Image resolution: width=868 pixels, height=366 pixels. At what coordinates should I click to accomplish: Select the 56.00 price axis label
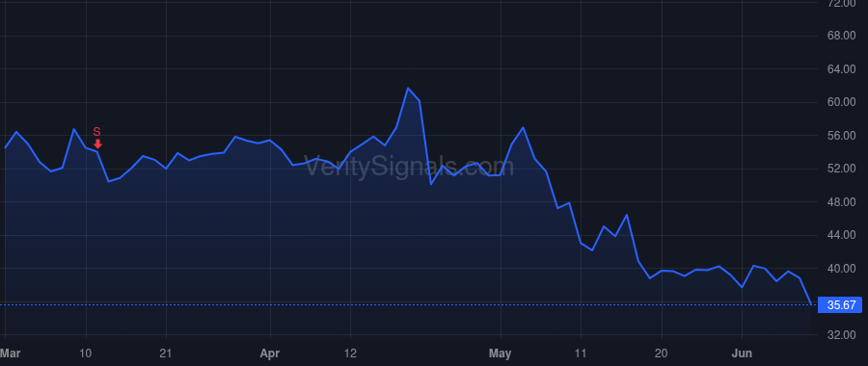click(841, 136)
